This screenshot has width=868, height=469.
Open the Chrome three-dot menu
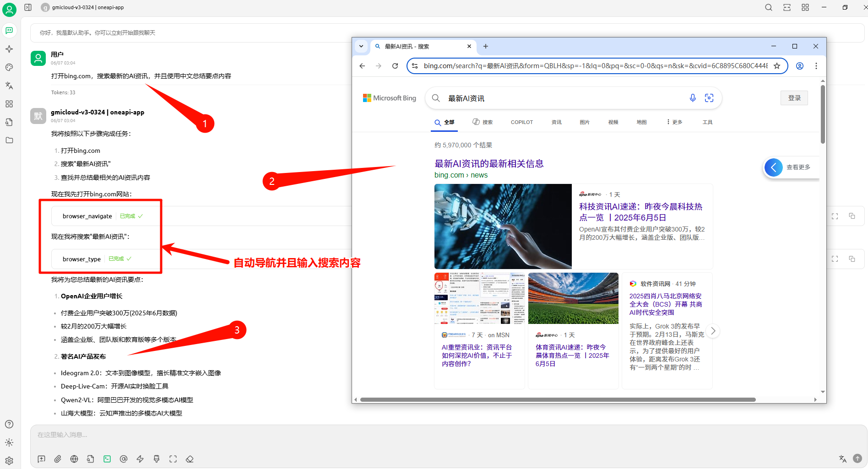coord(816,66)
